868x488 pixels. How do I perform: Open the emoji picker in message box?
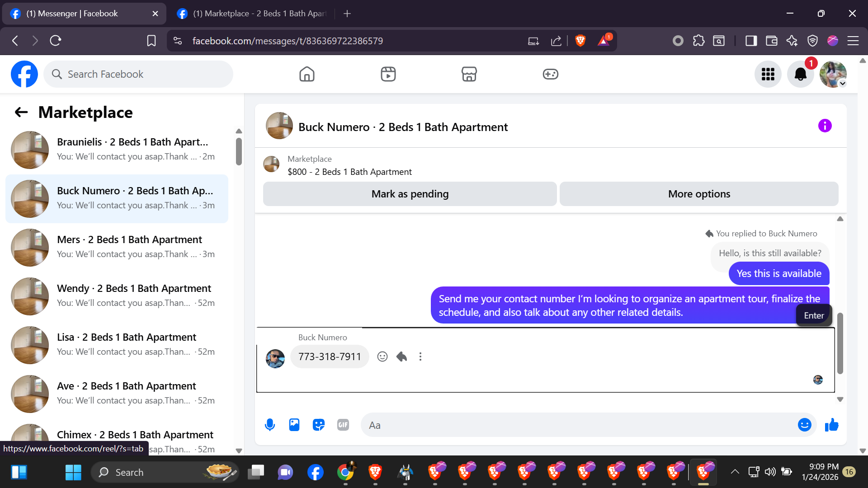(x=804, y=425)
